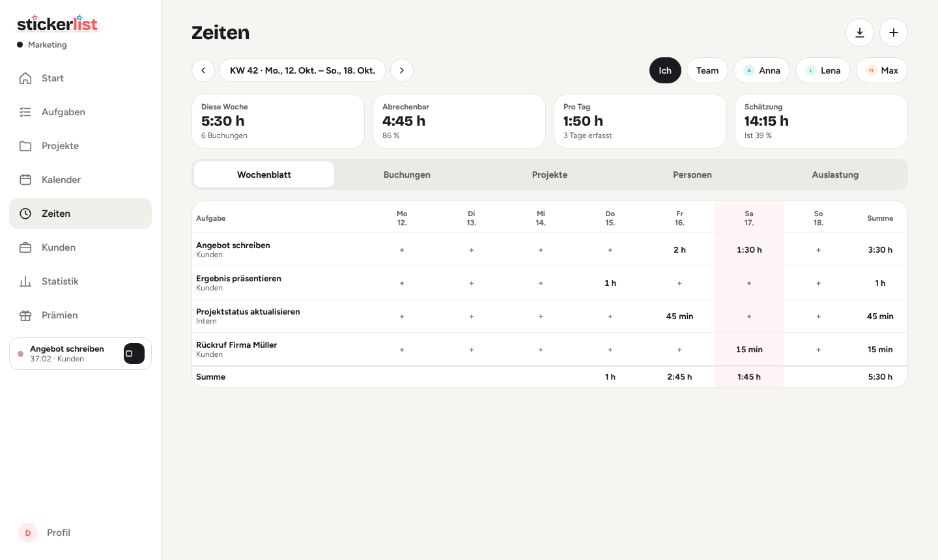This screenshot has width=938, height=560.
Task: Go to previous week arrow
Action: coord(203,70)
